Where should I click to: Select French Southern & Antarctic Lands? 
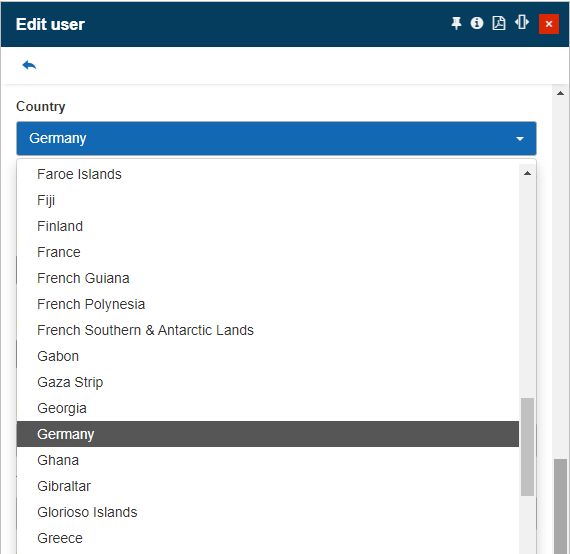pyautogui.click(x=268, y=330)
